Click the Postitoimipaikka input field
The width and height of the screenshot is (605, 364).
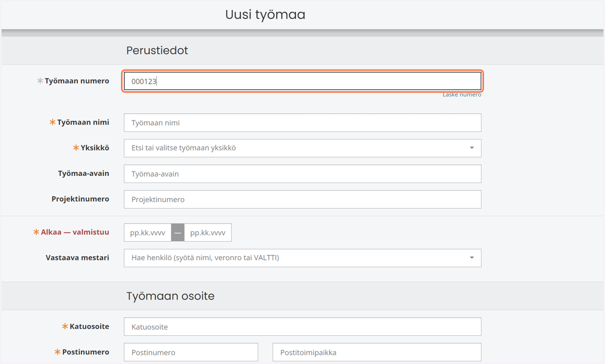click(377, 352)
